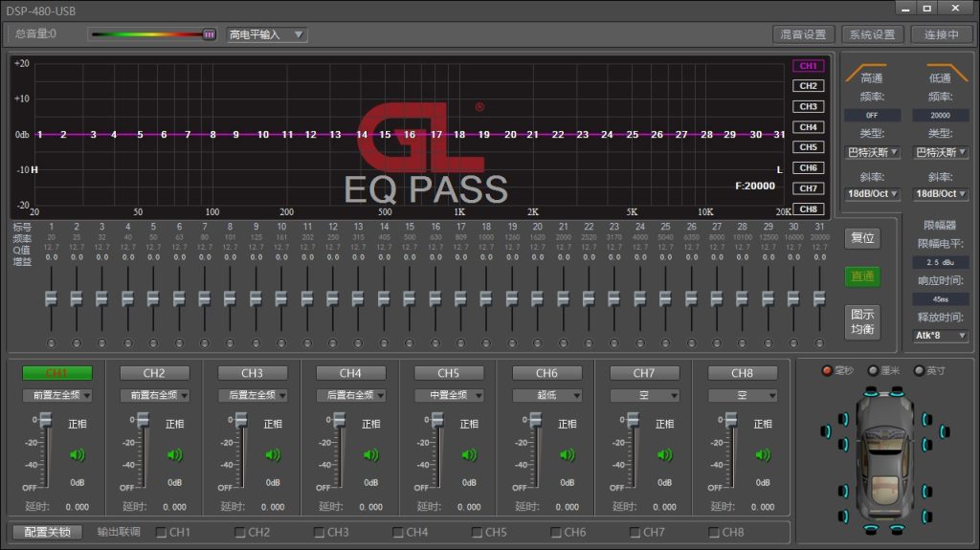Click the high-pass filter curve icon

865,71
